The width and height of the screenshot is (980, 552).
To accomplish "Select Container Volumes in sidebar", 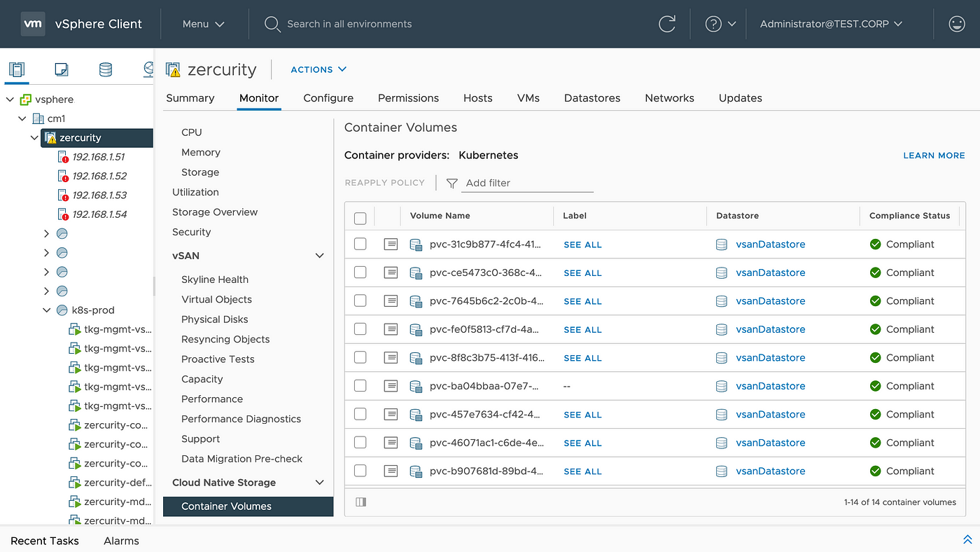I will 248,506.
